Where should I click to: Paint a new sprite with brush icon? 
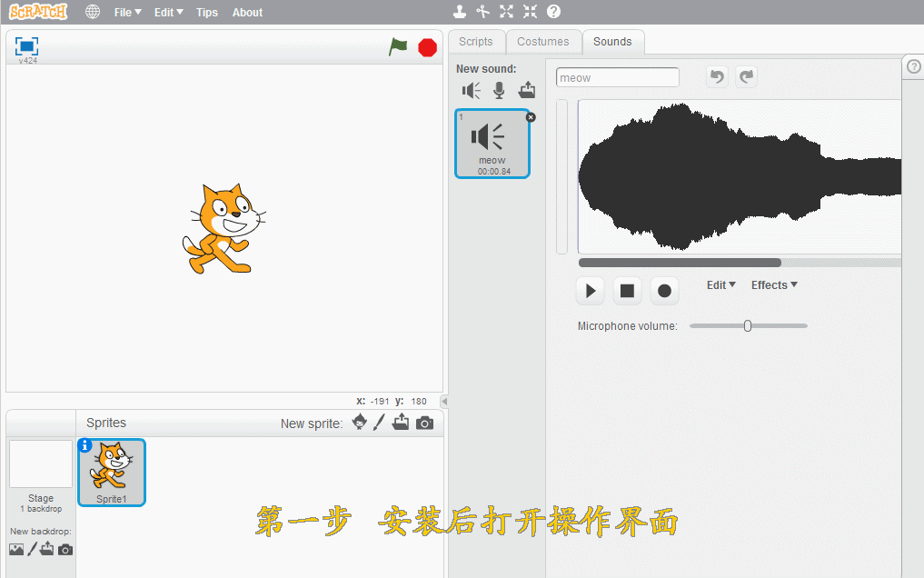[x=380, y=423]
